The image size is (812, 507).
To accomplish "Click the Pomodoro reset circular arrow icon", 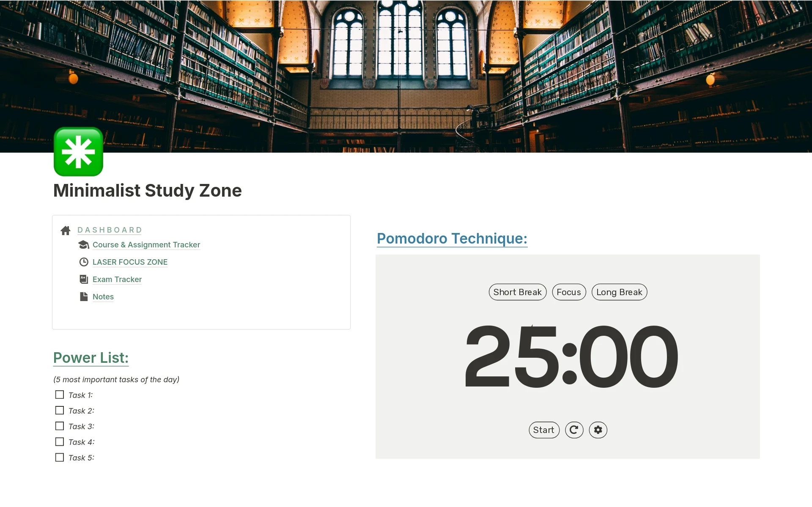I will (573, 429).
